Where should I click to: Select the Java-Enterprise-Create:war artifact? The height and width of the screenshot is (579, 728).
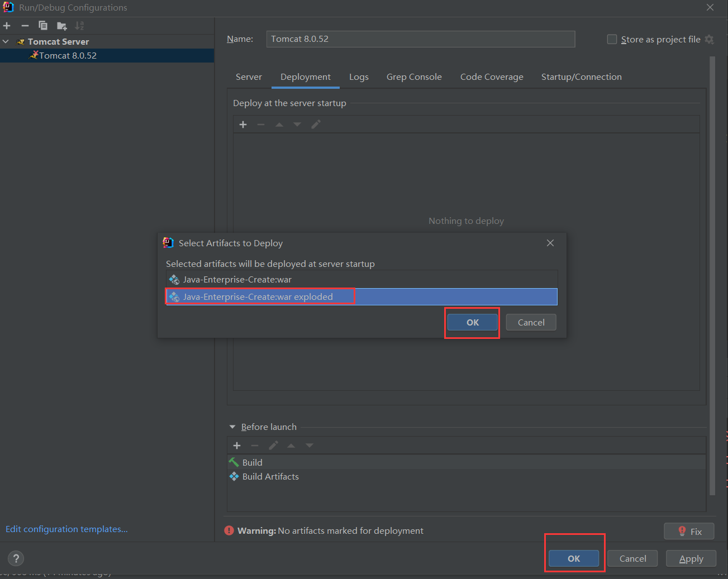pos(237,280)
